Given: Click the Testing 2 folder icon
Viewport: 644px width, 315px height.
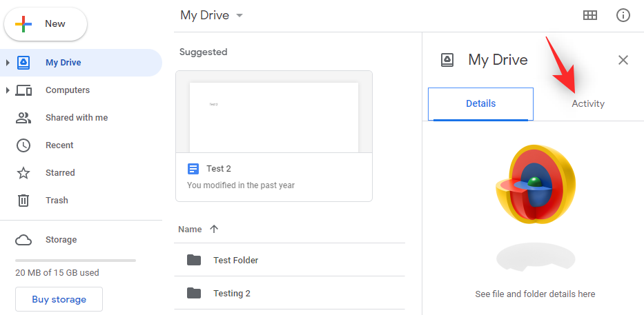Looking at the screenshot, I should pyautogui.click(x=194, y=293).
